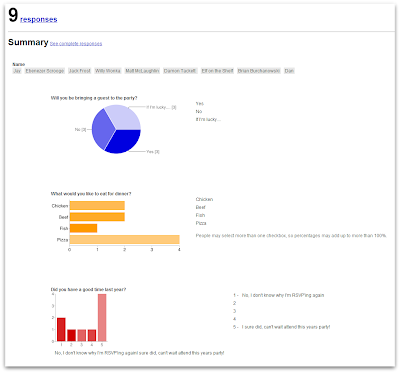The height and width of the screenshot is (373, 400).
Task: Click the Pizza bar in dinner chart
Action: point(124,240)
